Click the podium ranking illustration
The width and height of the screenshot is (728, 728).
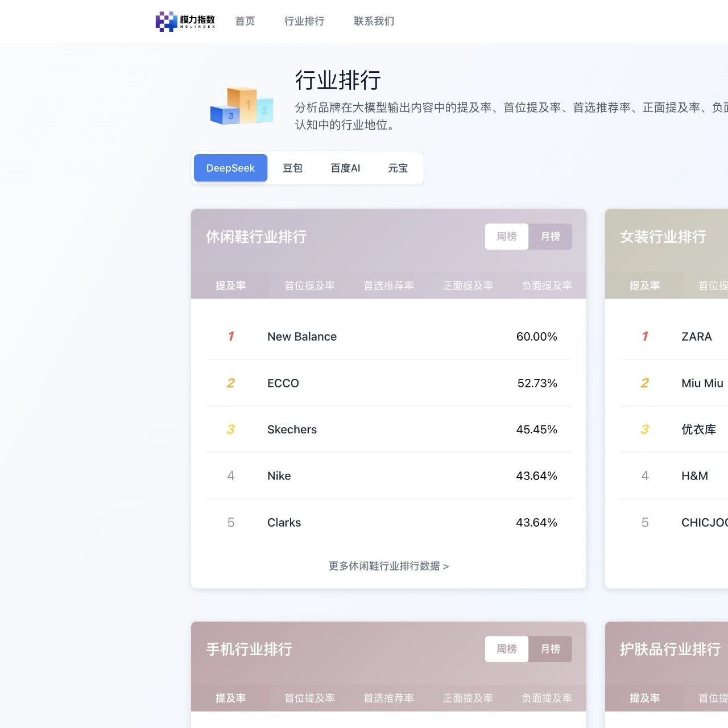click(x=242, y=106)
